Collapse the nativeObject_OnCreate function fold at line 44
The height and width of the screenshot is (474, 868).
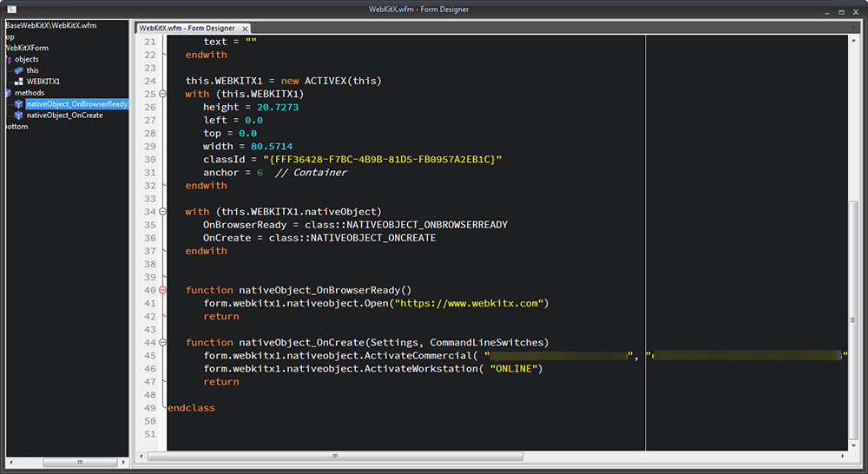163,342
